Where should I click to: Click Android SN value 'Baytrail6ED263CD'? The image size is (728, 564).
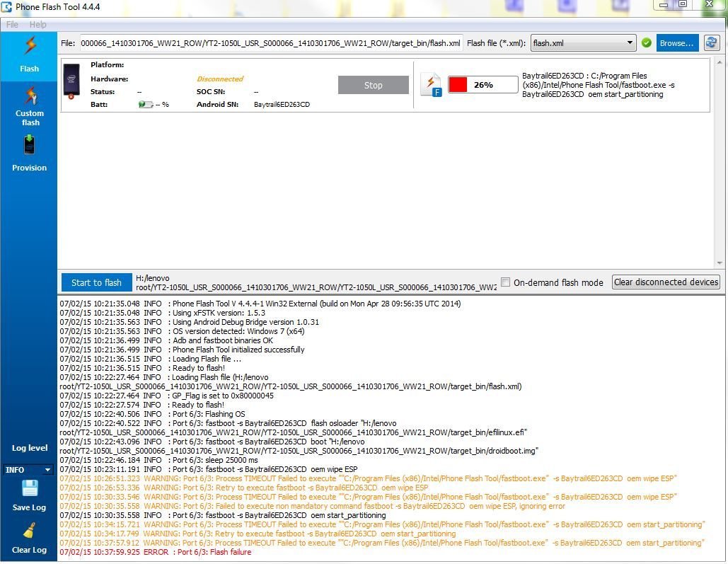coord(282,105)
